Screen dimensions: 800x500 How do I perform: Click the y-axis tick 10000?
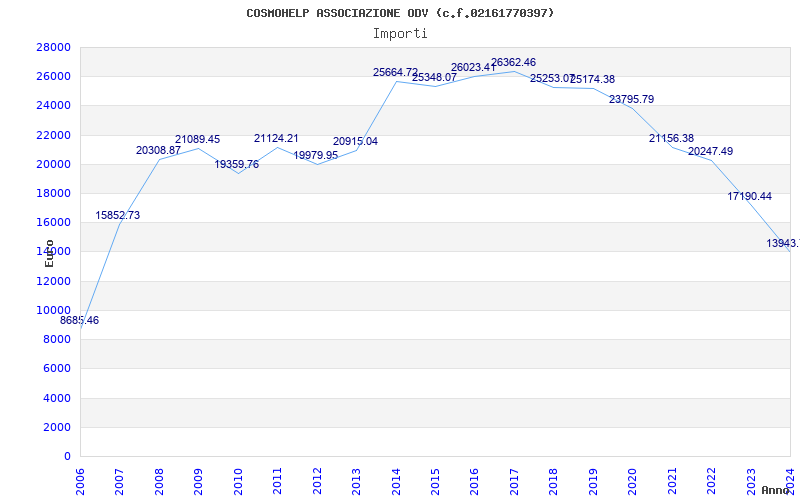coord(54,310)
